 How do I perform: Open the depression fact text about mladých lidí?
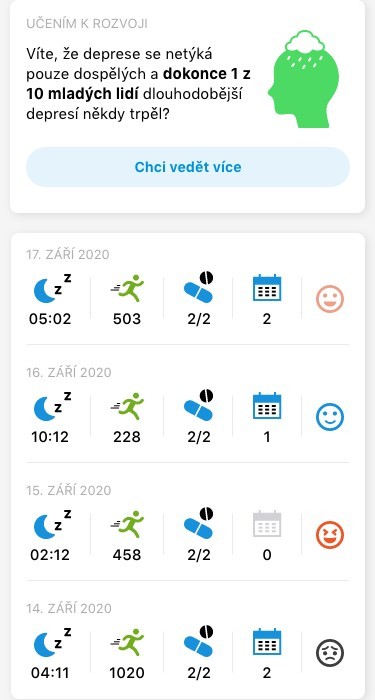[138, 84]
